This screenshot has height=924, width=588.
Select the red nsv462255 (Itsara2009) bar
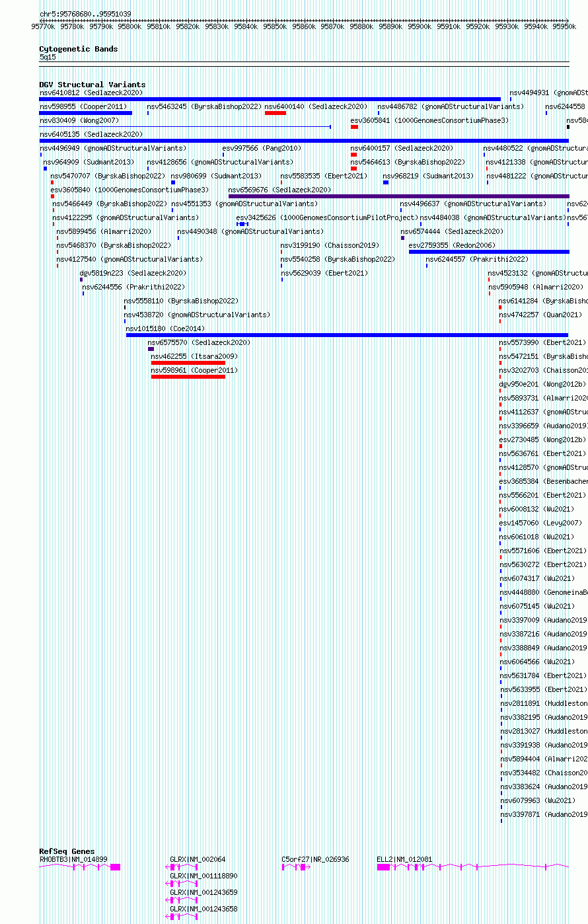pos(188,363)
